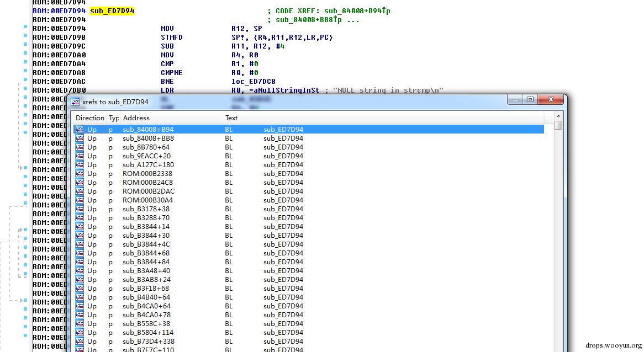Select the xref row sub_B3F18+68
The width and height of the screenshot is (644, 352).
(309, 288)
